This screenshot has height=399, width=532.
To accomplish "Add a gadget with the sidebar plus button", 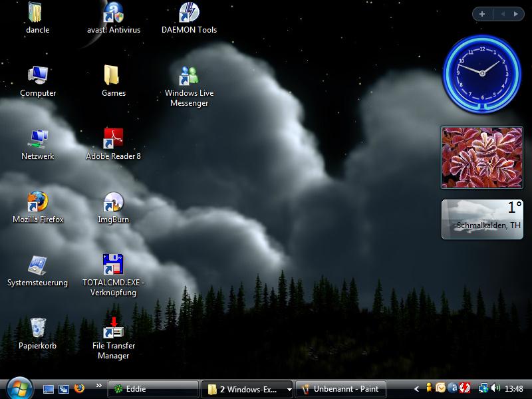I will pyautogui.click(x=482, y=14).
